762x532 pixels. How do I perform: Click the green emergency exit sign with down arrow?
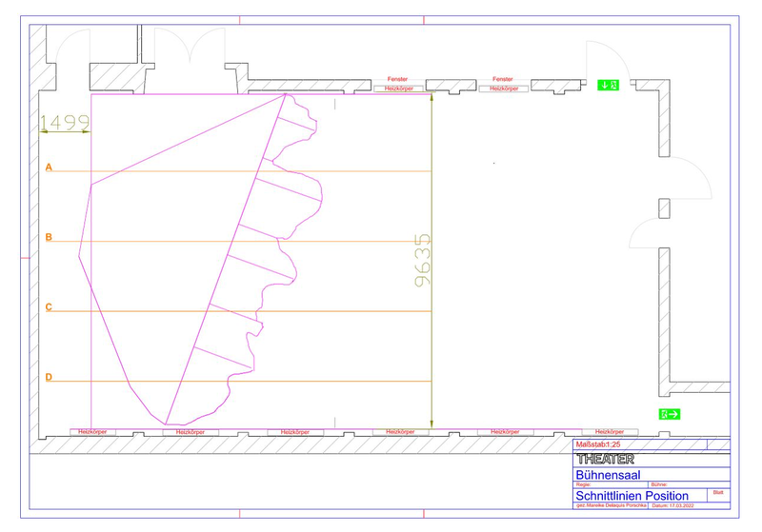608,85
